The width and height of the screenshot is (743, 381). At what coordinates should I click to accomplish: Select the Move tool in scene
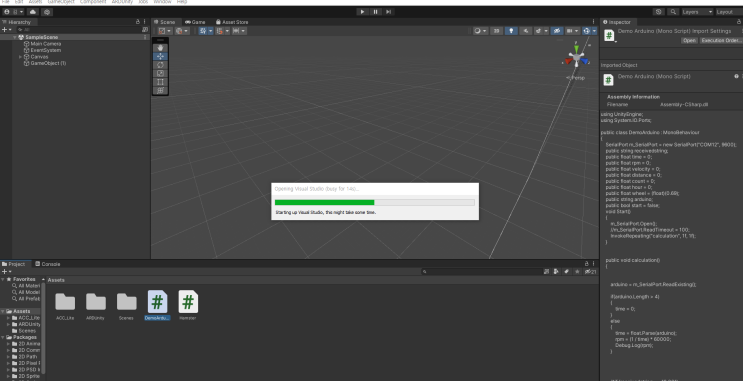click(x=160, y=56)
